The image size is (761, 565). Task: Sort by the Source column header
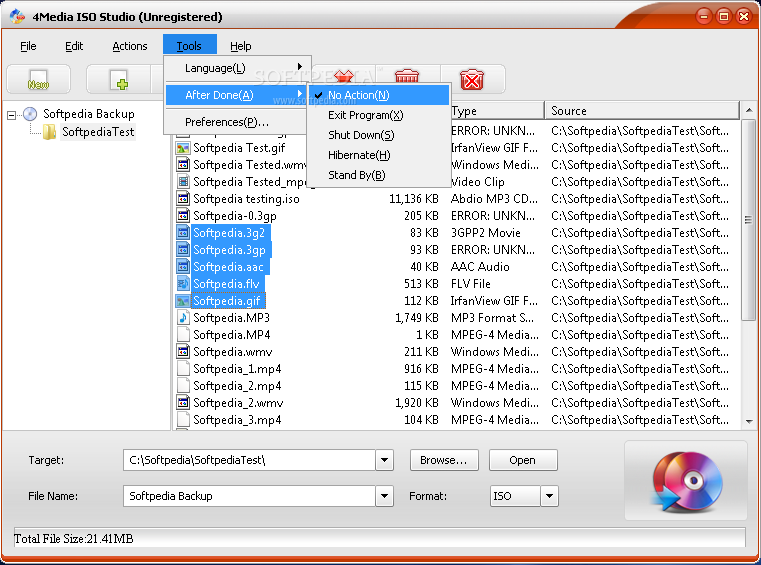[x=642, y=111]
